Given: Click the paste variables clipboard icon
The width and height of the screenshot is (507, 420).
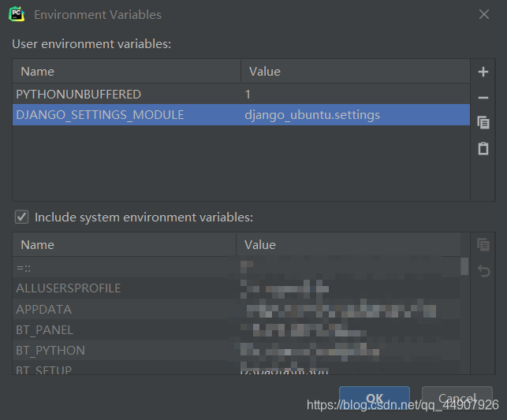Looking at the screenshot, I should pyautogui.click(x=483, y=148).
